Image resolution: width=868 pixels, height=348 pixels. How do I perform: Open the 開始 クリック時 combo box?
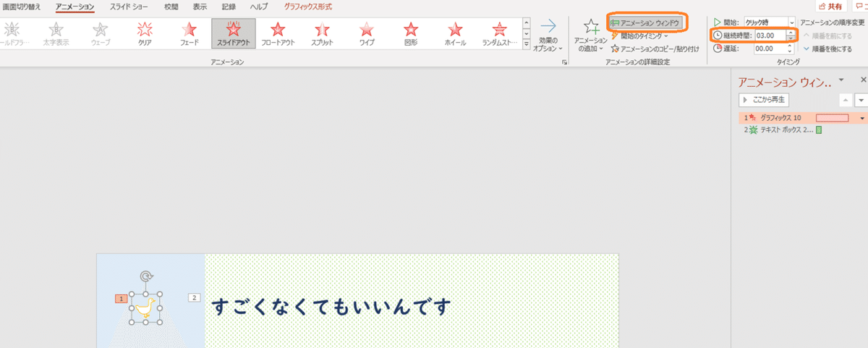pos(770,22)
